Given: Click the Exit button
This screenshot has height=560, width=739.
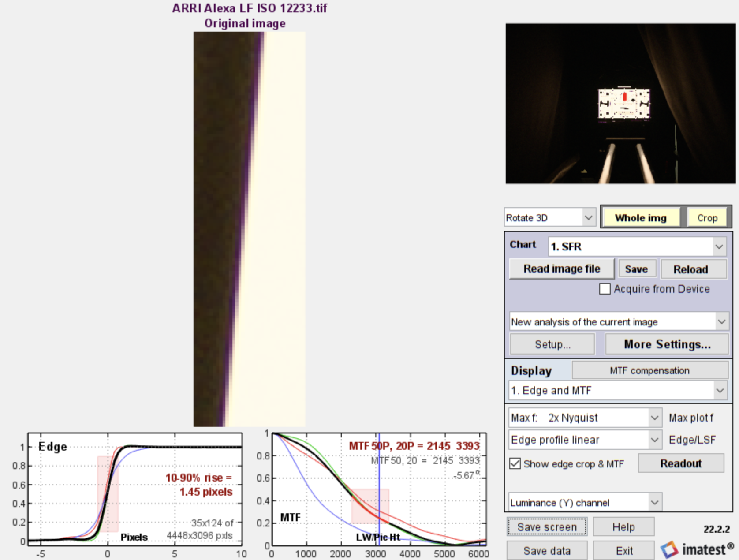Looking at the screenshot, I should pos(623,550).
